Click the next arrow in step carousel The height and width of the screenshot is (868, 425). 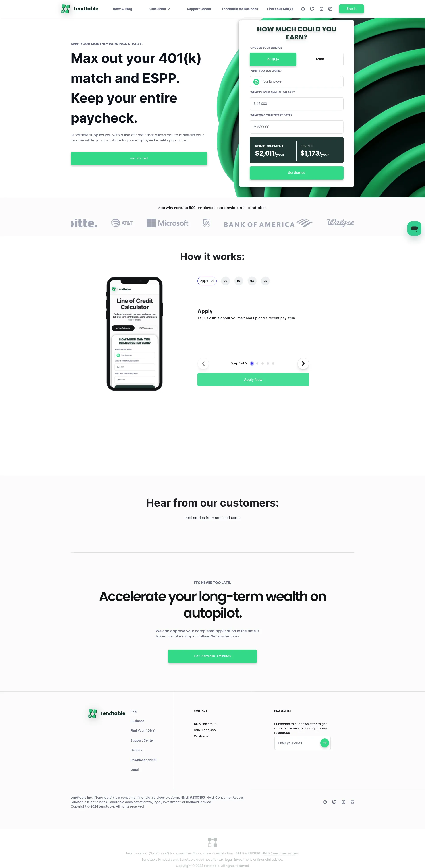pyautogui.click(x=303, y=363)
